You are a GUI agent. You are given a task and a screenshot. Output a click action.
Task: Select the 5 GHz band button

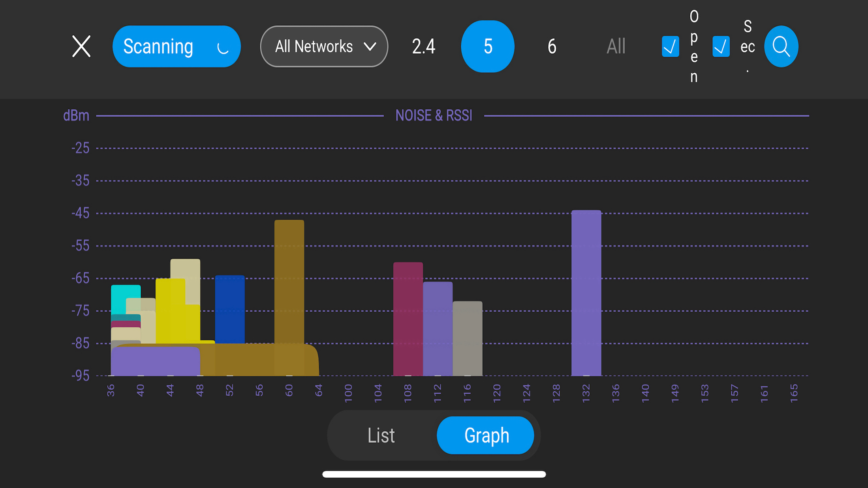(487, 46)
